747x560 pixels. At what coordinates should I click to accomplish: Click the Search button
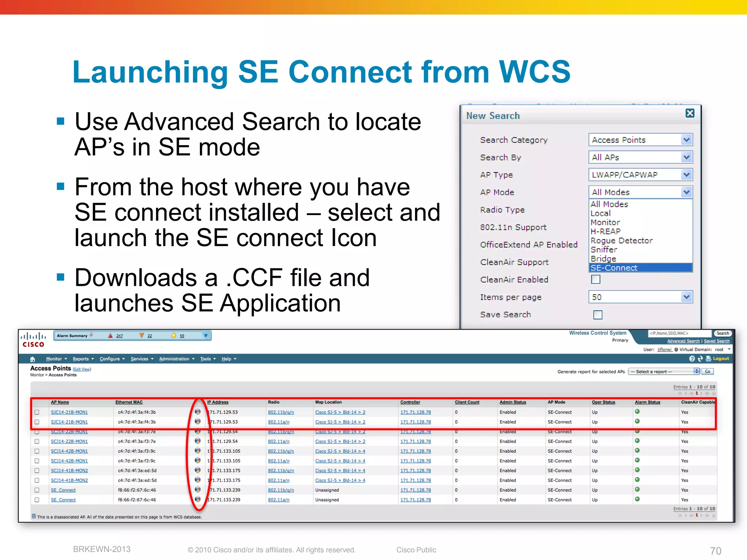723,333
